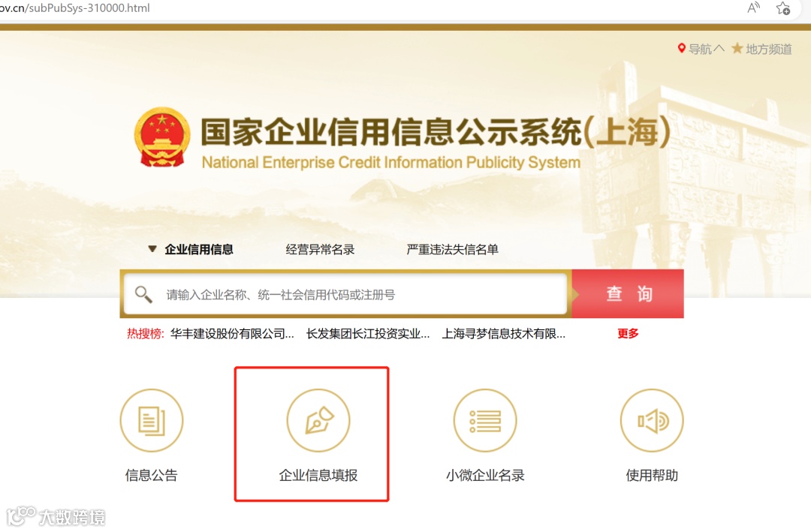
Task: Open the 地方频道 link
Action: (769, 49)
